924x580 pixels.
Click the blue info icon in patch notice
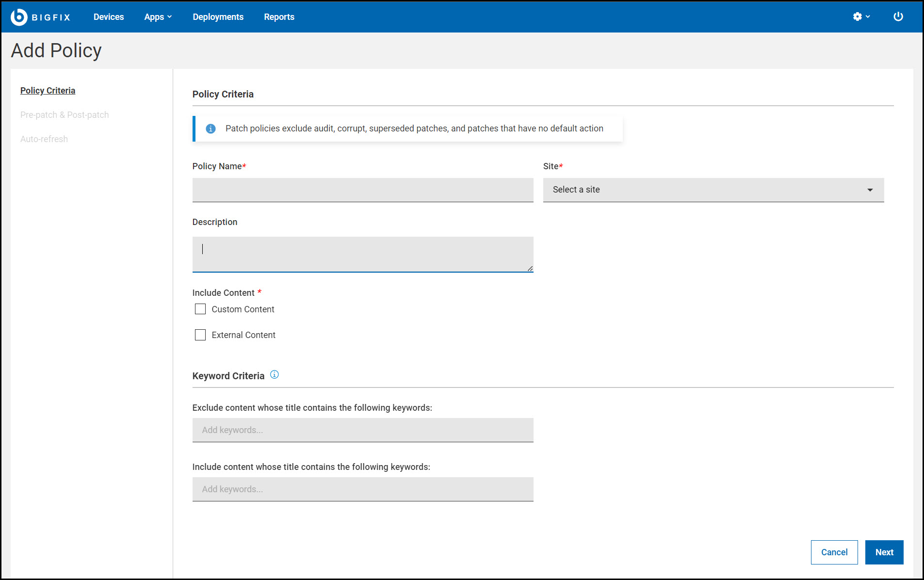tap(211, 129)
